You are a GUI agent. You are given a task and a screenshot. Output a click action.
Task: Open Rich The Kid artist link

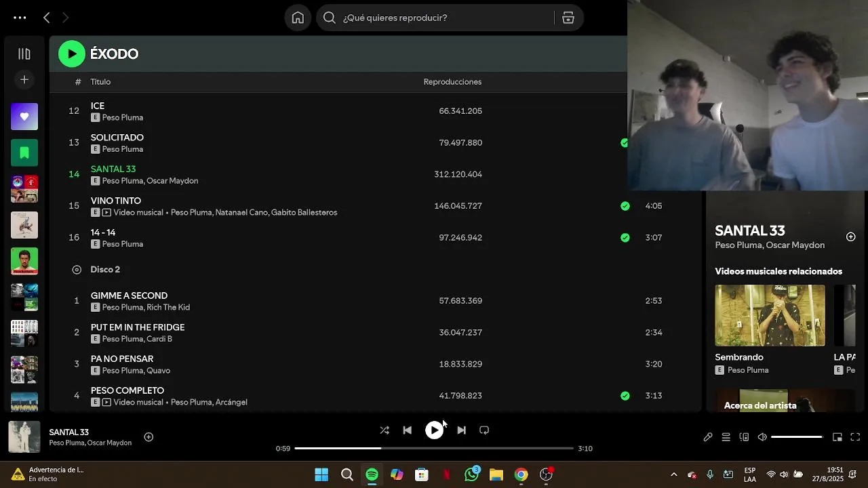pyautogui.click(x=168, y=307)
